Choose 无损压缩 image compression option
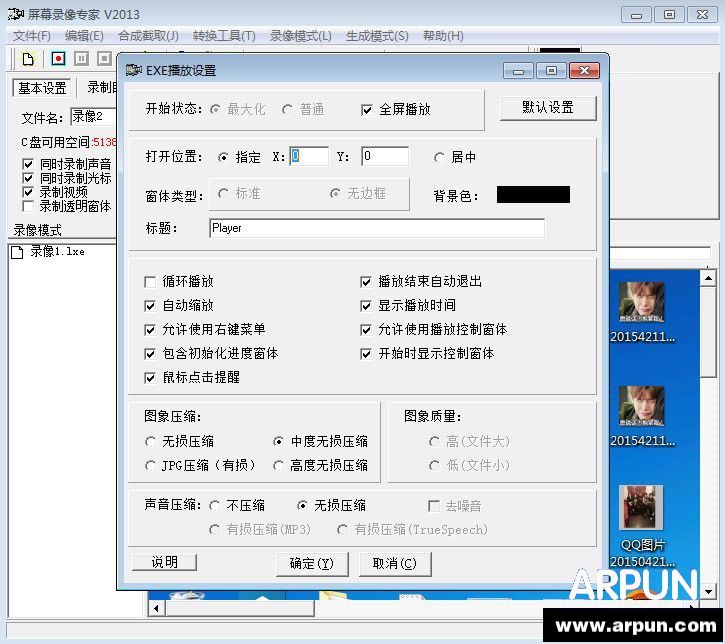Viewport: 725px width, 644px height. coord(151,441)
